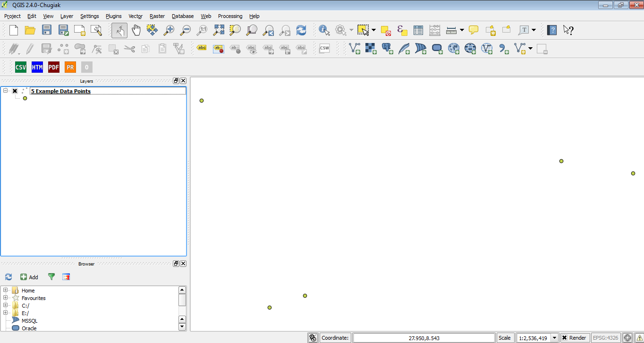Click the Pan Map to Selection icon

point(152,30)
